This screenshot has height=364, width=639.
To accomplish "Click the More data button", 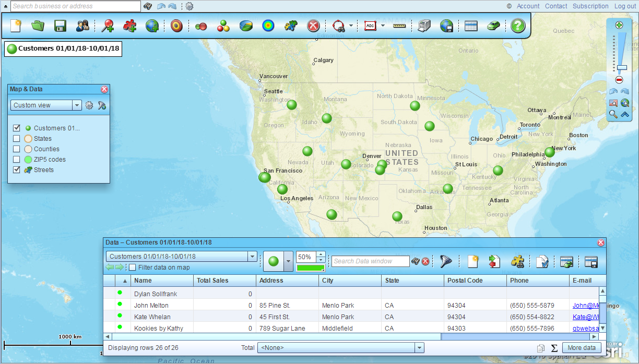I will [x=582, y=348].
